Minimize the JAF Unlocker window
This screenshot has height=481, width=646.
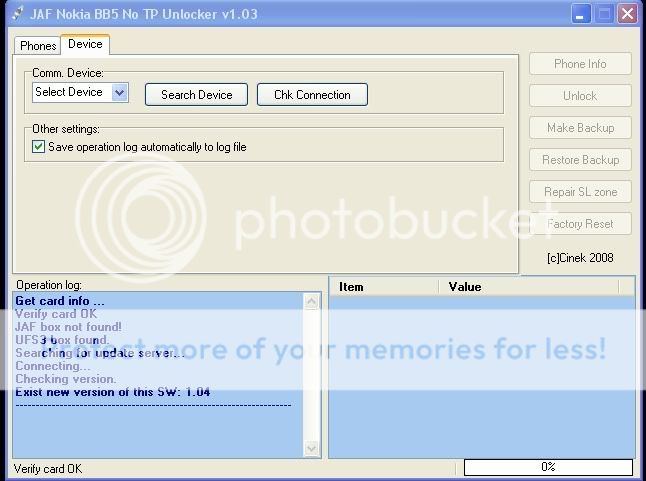pos(581,14)
